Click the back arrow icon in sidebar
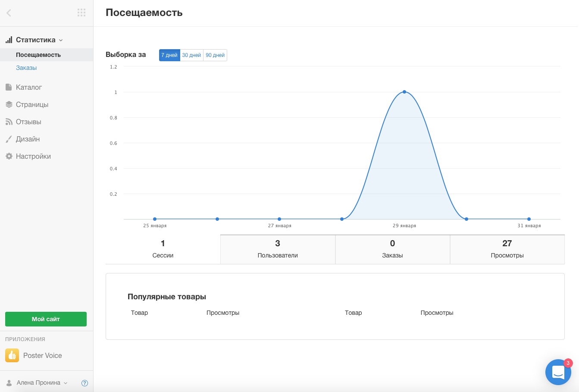The height and width of the screenshot is (392, 579). click(9, 13)
